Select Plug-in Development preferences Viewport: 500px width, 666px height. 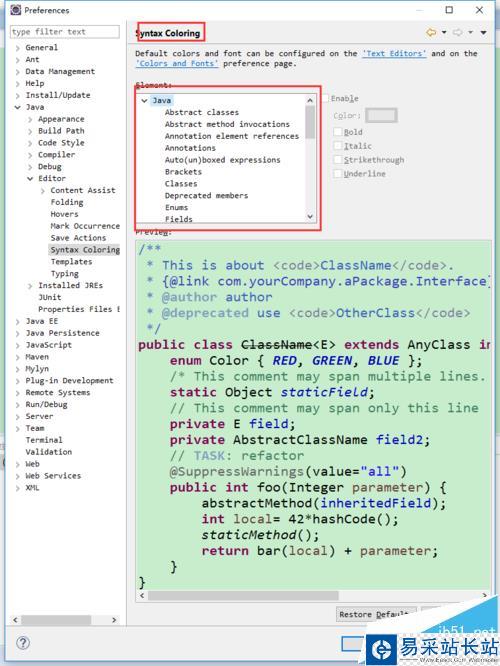coord(69,381)
